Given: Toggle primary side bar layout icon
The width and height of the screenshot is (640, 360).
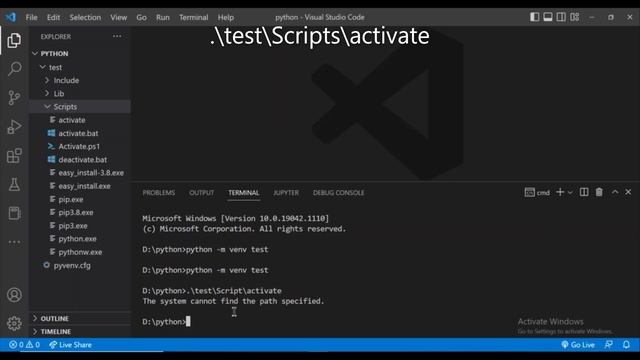Looking at the screenshot, I should [x=534, y=17].
